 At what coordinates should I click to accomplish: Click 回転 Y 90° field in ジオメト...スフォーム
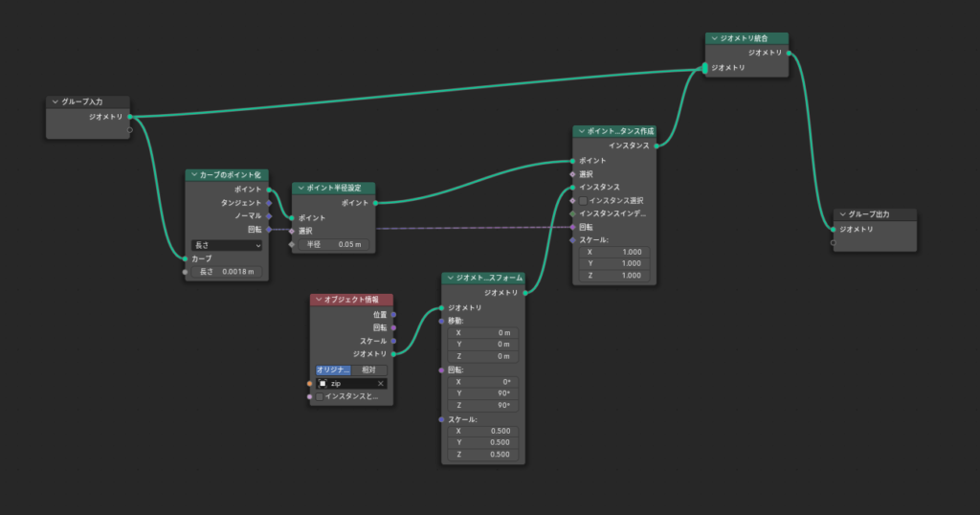pos(482,393)
